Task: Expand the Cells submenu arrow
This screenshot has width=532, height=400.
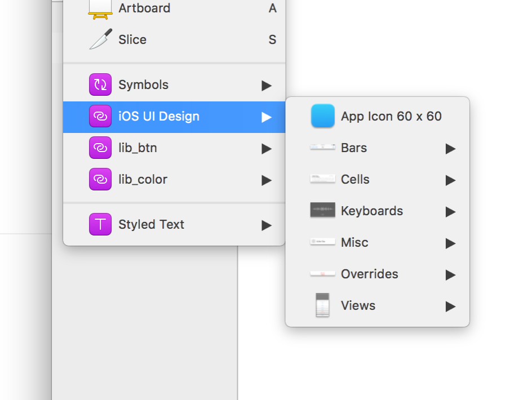Action: [x=450, y=180]
